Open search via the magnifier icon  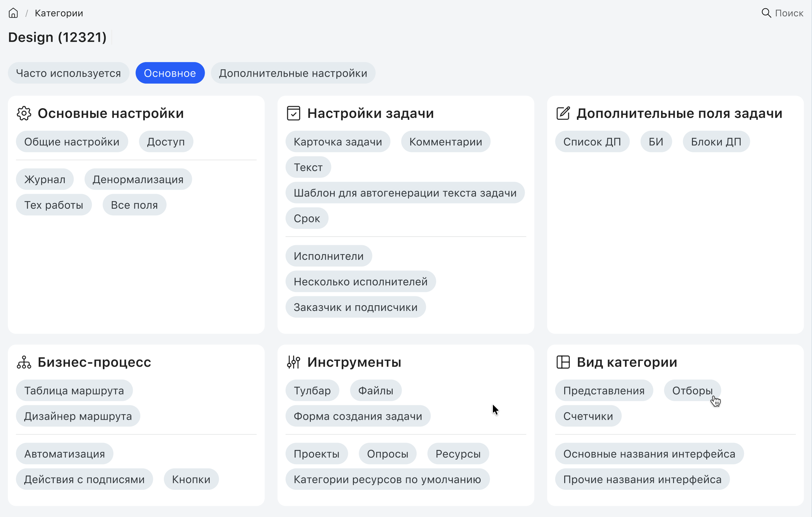pos(766,13)
